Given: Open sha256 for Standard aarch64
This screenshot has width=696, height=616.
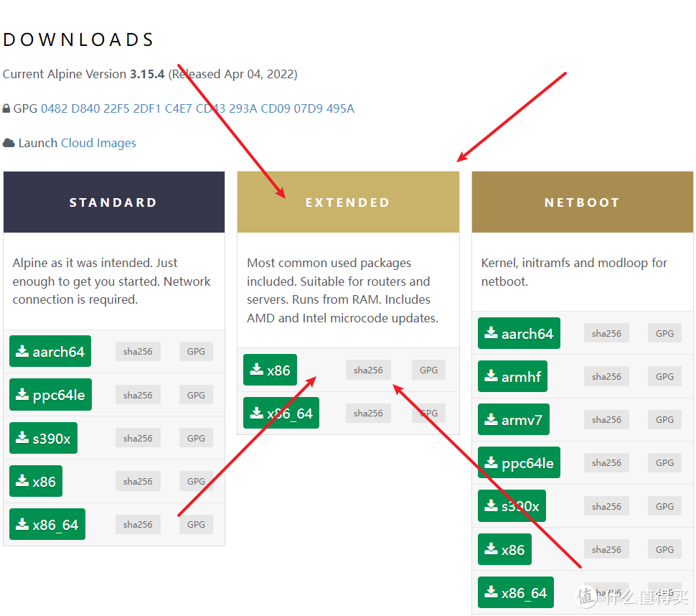Looking at the screenshot, I should click(x=138, y=352).
